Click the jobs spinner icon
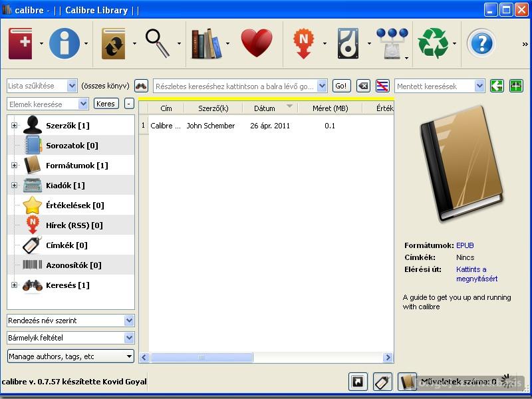Viewport: 532px width, 399px height. 507,381
